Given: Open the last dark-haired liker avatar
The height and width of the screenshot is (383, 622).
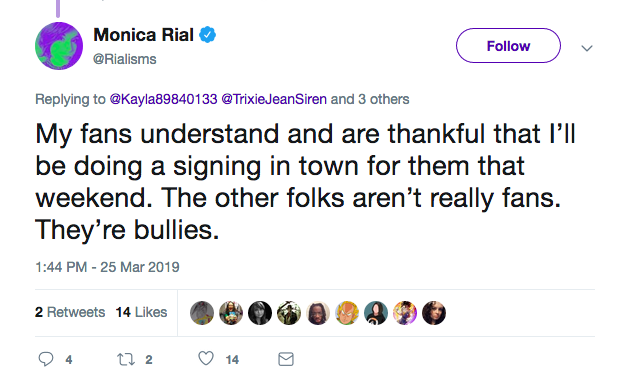Looking at the screenshot, I should coord(434,313).
